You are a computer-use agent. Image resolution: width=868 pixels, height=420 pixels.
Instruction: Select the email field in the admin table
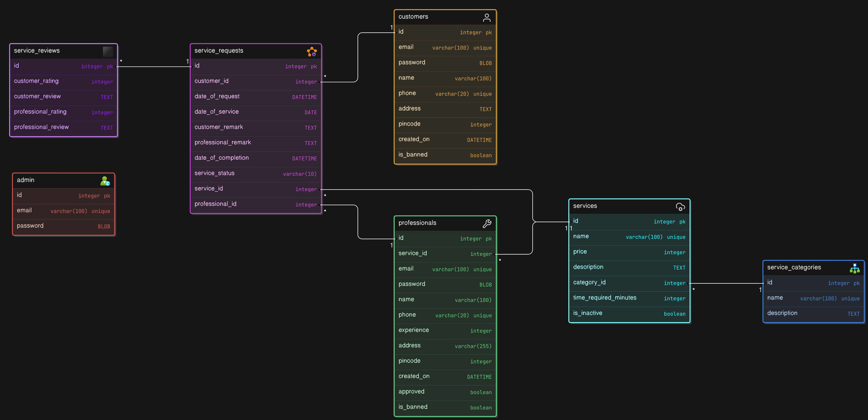point(63,210)
